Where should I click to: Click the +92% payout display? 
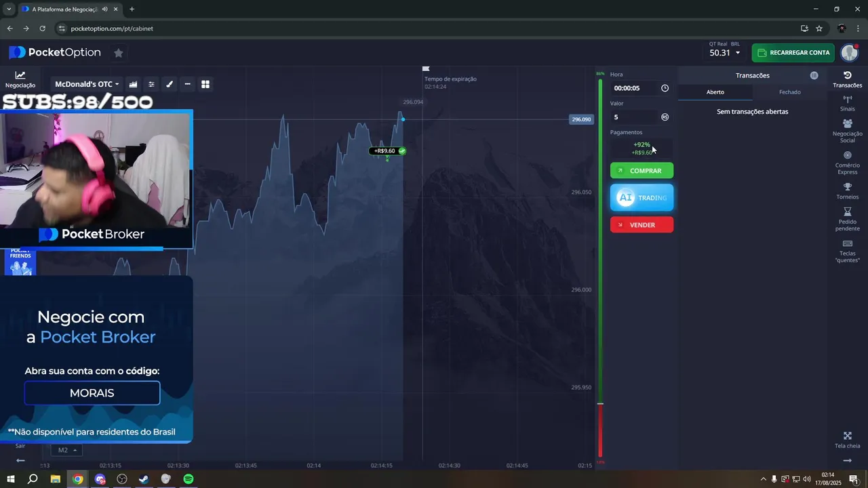[x=642, y=148]
